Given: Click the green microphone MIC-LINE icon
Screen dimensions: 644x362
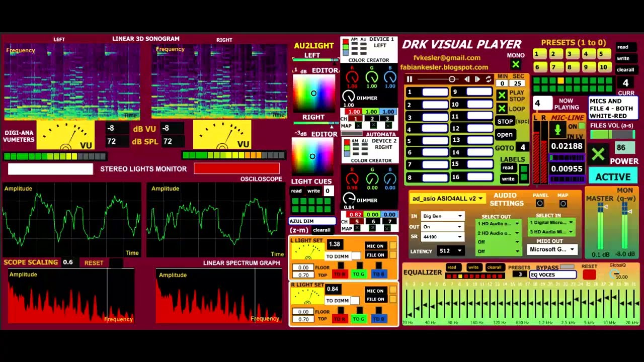Looking at the screenshot, I should click(557, 131).
